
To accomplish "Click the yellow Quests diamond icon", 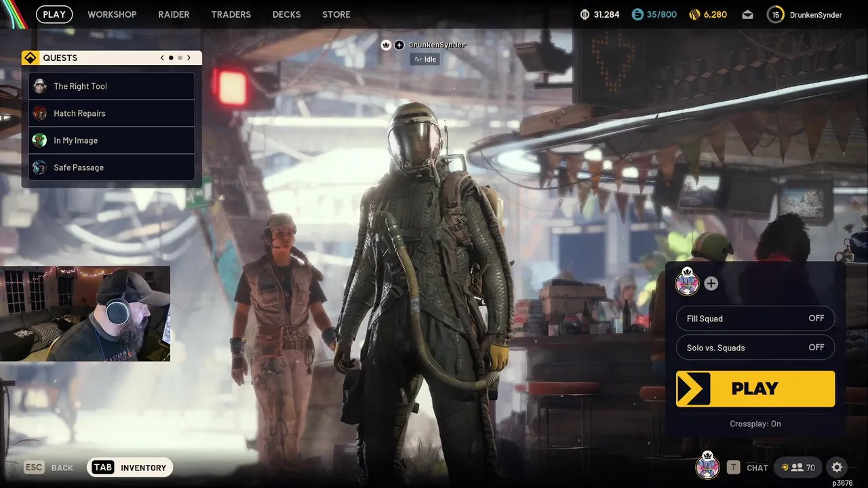I will 30,58.
